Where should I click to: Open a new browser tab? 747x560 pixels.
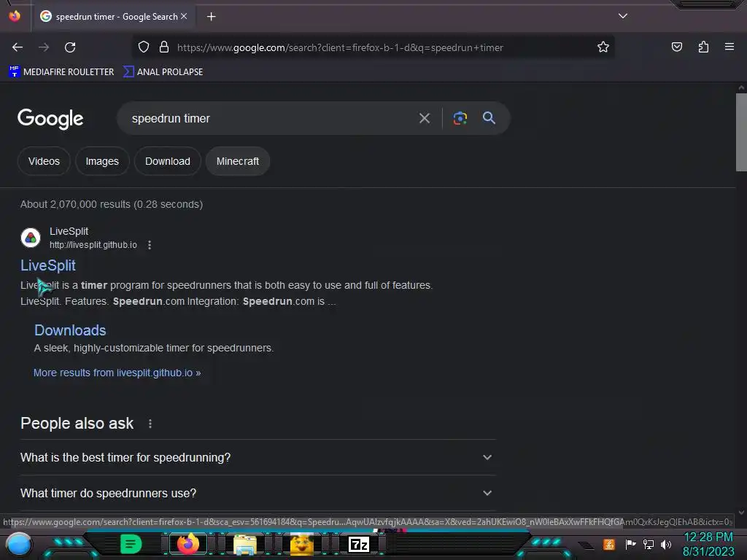tap(211, 17)
